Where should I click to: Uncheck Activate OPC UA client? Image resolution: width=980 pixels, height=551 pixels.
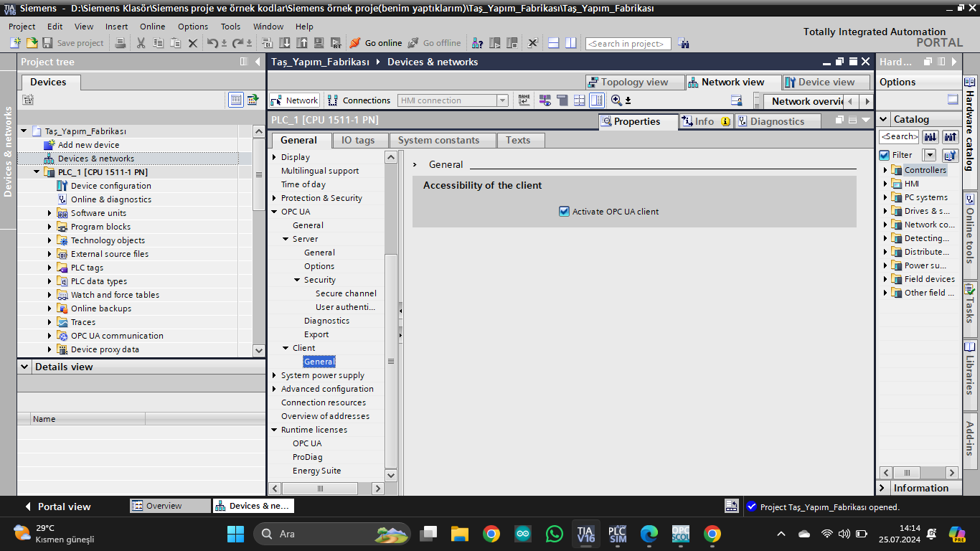(564, 212)
